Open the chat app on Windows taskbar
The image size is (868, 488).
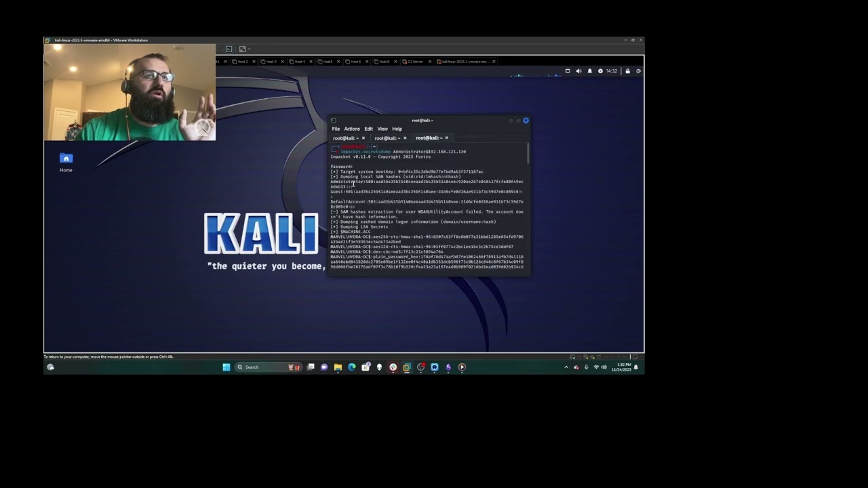tap(324, 367)
